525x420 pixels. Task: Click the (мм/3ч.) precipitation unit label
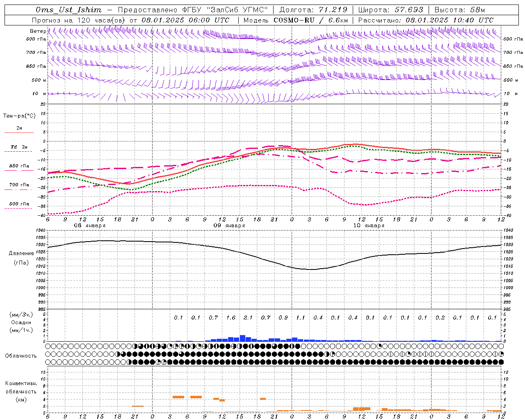[x=21, y=315]
